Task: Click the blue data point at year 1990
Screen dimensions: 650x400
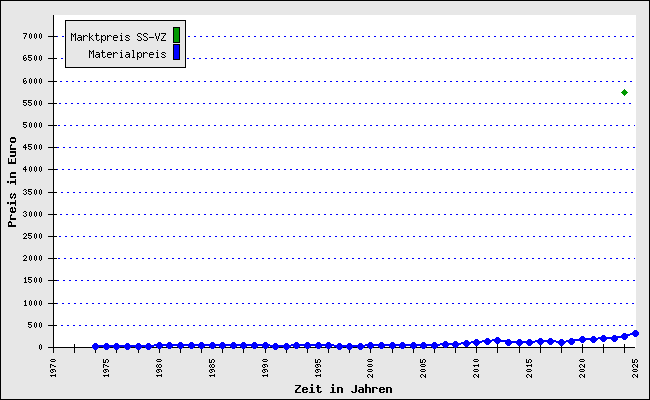Action: pos(265,345)
